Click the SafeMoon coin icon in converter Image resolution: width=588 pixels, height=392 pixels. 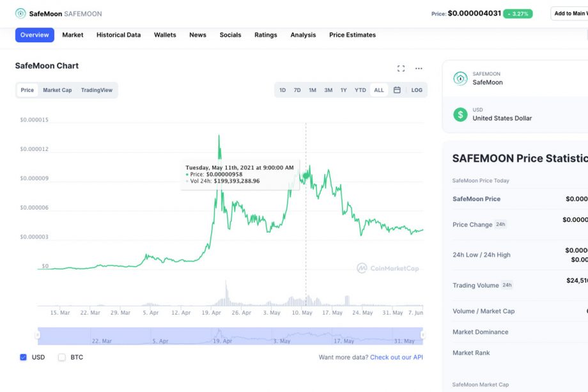pyautogui.click(x=460, y=78)
